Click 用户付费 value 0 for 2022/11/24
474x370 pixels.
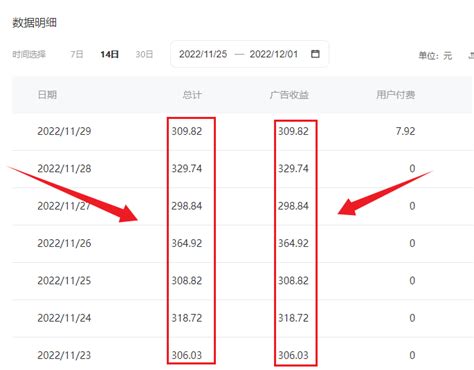click(x=412, y=318)
